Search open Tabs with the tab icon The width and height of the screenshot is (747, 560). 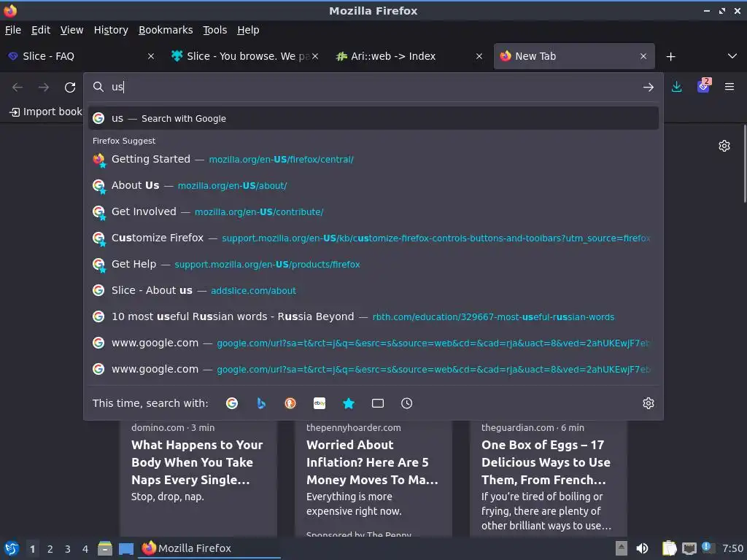[x=378, y=403]
